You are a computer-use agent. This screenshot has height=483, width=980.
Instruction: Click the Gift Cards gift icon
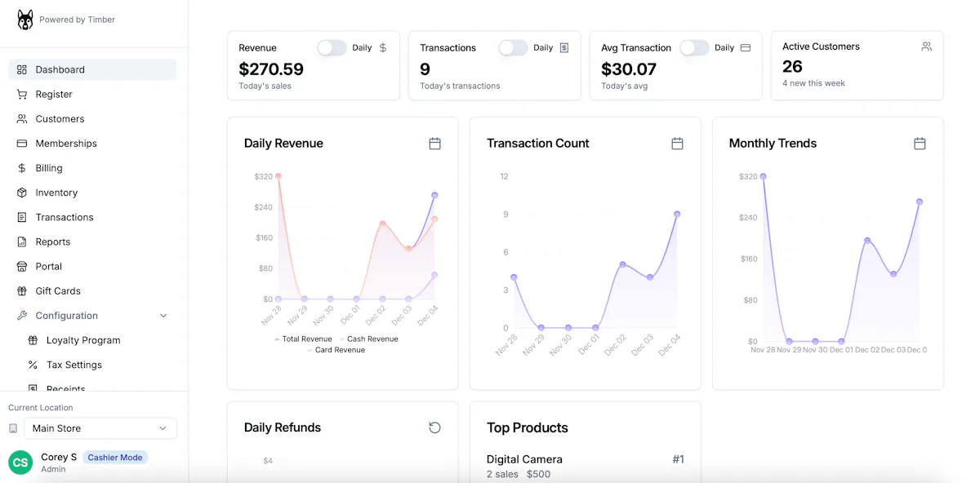click(22, 290)
